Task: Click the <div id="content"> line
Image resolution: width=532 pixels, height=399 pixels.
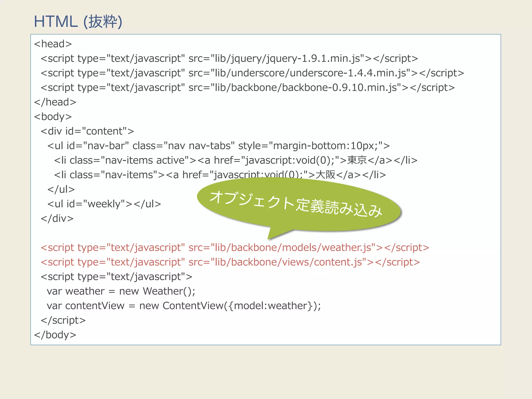Action: point(87,131)
